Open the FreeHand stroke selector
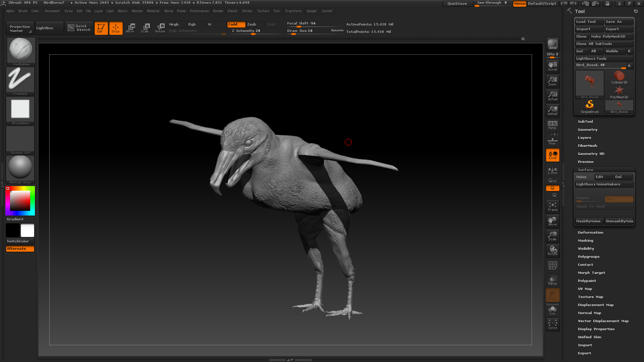This screenshot has height=362, width=644. click(x=20, y=80)
